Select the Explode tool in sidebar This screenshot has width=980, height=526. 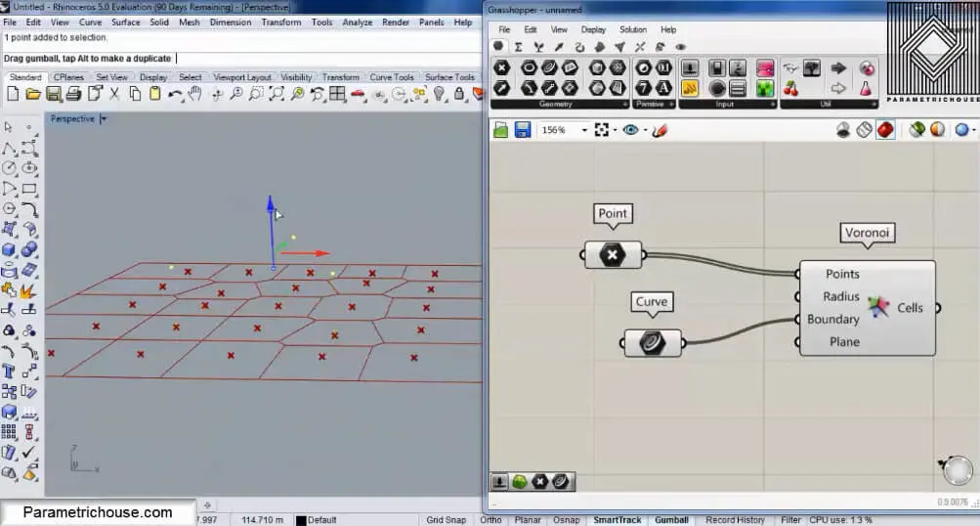coord(28,290)
